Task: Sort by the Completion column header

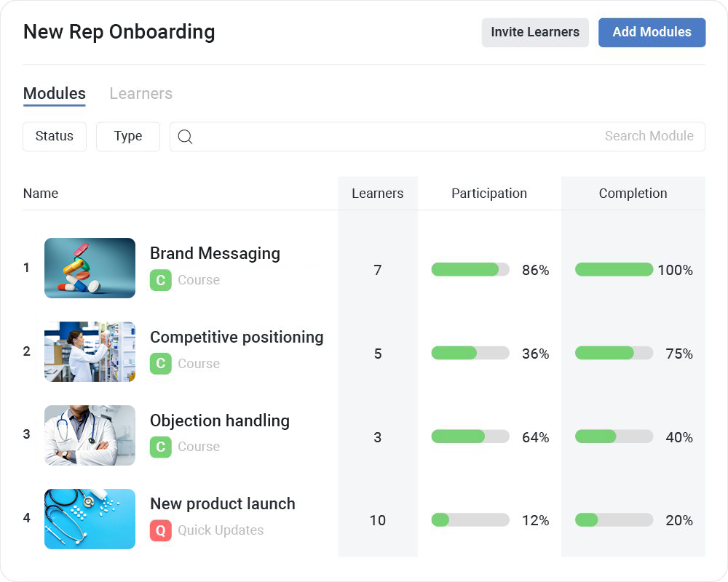Action: tap(633, 194)
